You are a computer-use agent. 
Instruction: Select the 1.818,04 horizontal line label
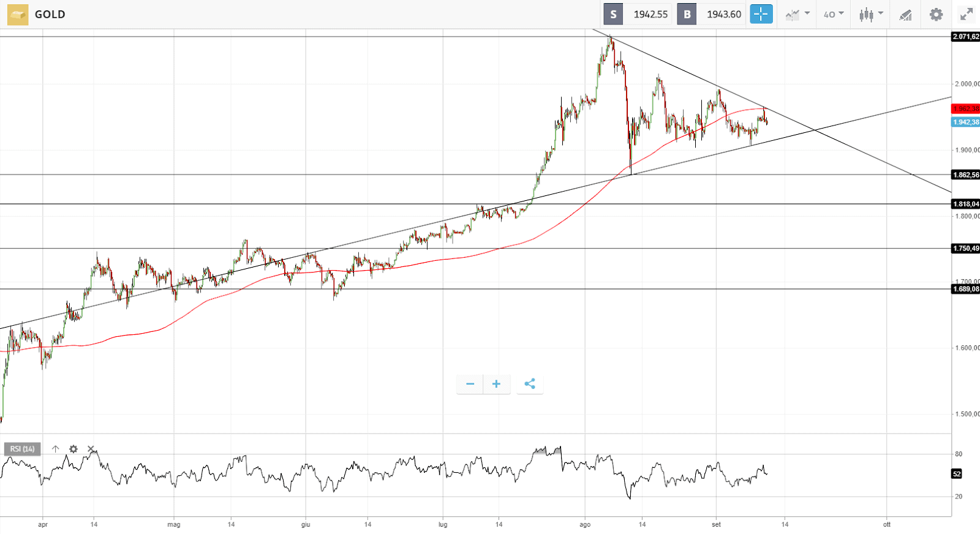pyautogui.click(x=966, y=204)
